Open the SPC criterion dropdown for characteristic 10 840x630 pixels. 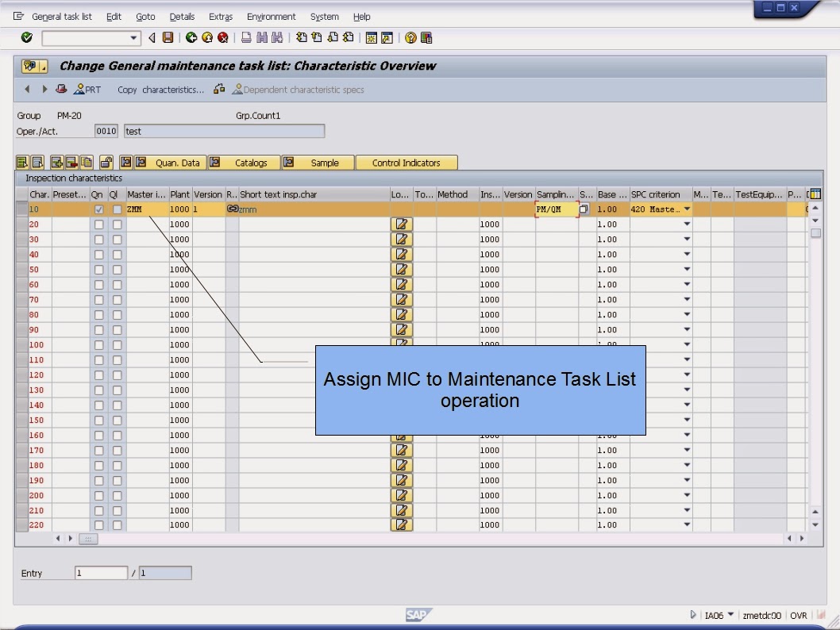pos(686,209)
